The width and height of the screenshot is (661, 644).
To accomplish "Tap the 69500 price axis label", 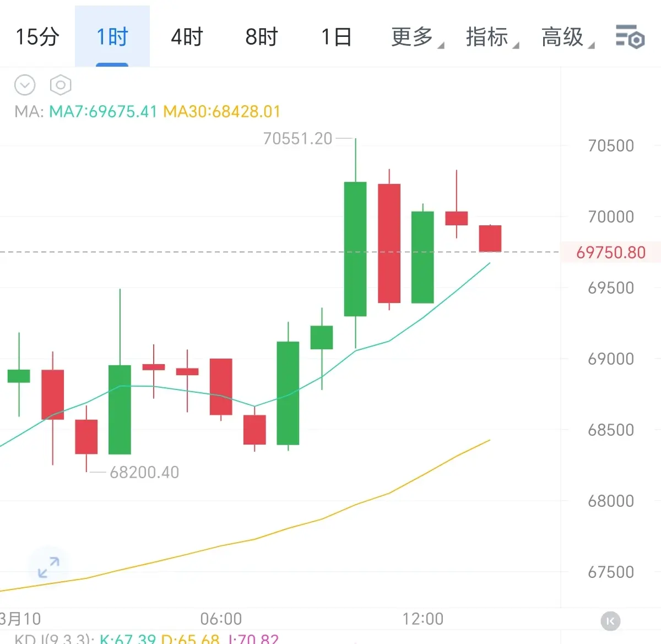I will tap(611, 288).
